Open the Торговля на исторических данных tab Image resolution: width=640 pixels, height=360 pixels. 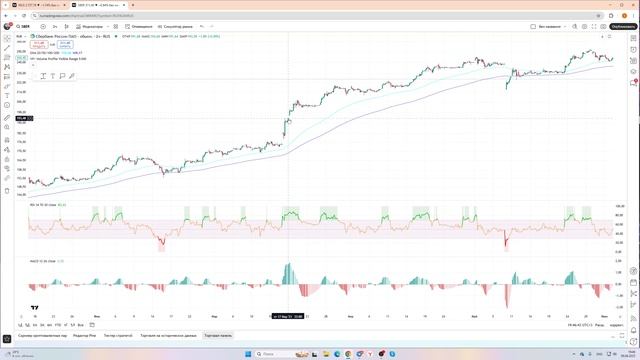click(x=168, y=336)
